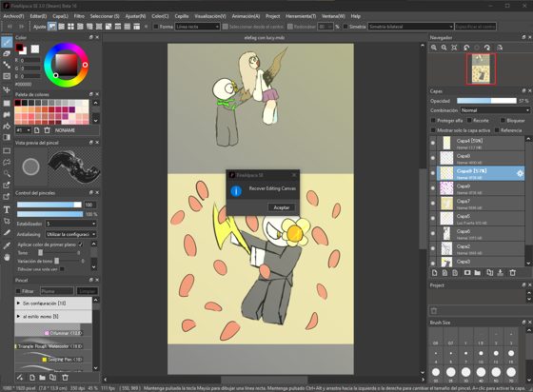Delete brush with Pincel panel trash icon

[65, 378]
